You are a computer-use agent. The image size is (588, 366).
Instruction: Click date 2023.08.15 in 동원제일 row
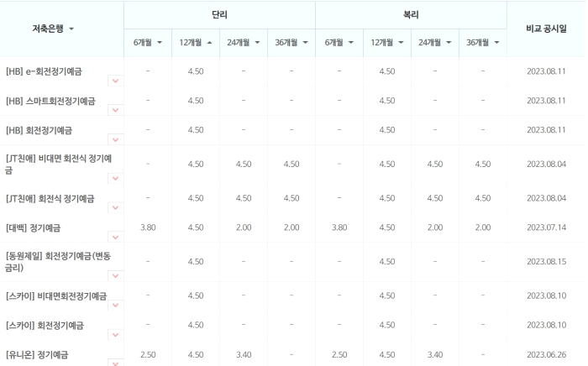pos(546,261)
